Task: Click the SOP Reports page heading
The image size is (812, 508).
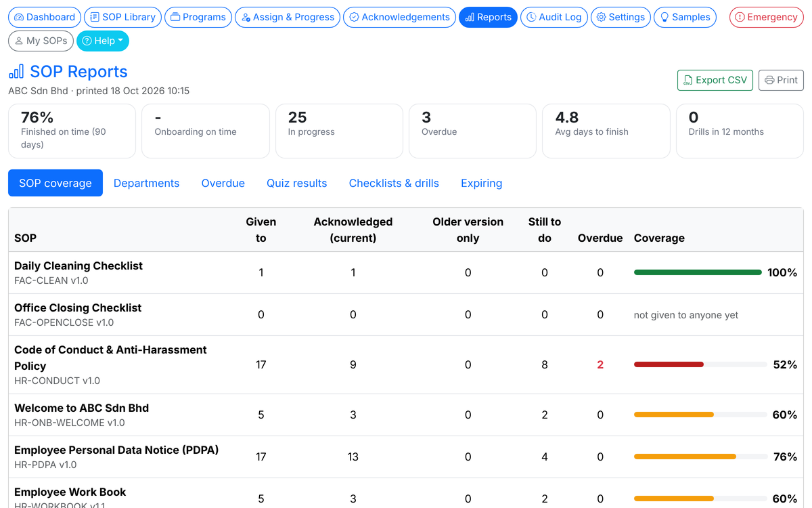Action: click(x=79, y=71)
